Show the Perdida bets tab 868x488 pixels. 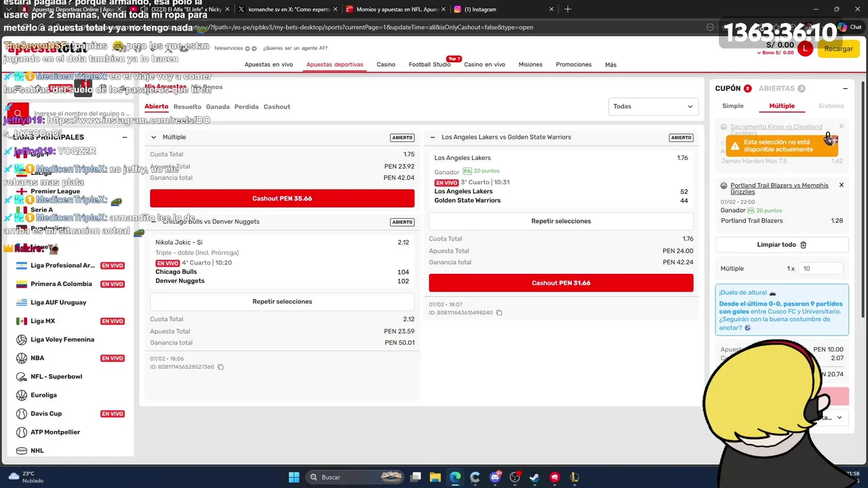pyautogui.click(x=246, y=106)
